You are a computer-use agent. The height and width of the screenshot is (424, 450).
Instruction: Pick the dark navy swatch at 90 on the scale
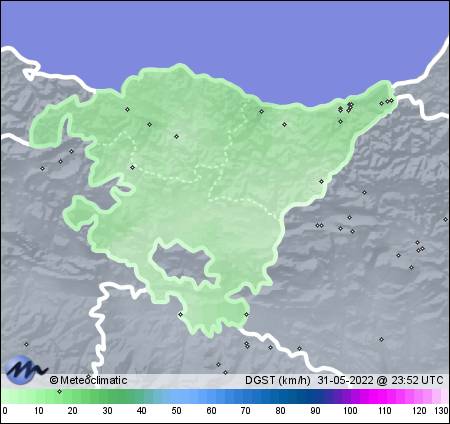315,397
